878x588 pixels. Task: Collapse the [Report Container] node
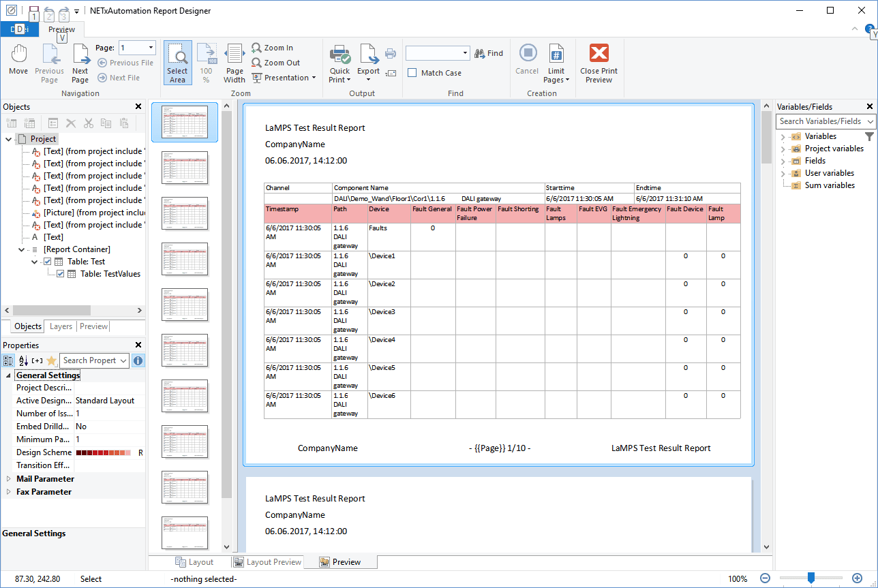click(21, 249)
